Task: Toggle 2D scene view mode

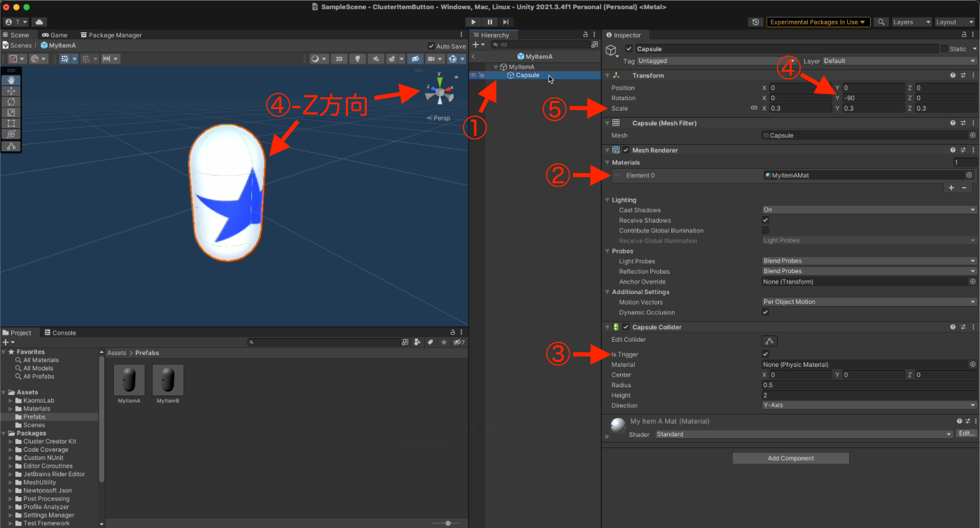Action: click(339, 59)
